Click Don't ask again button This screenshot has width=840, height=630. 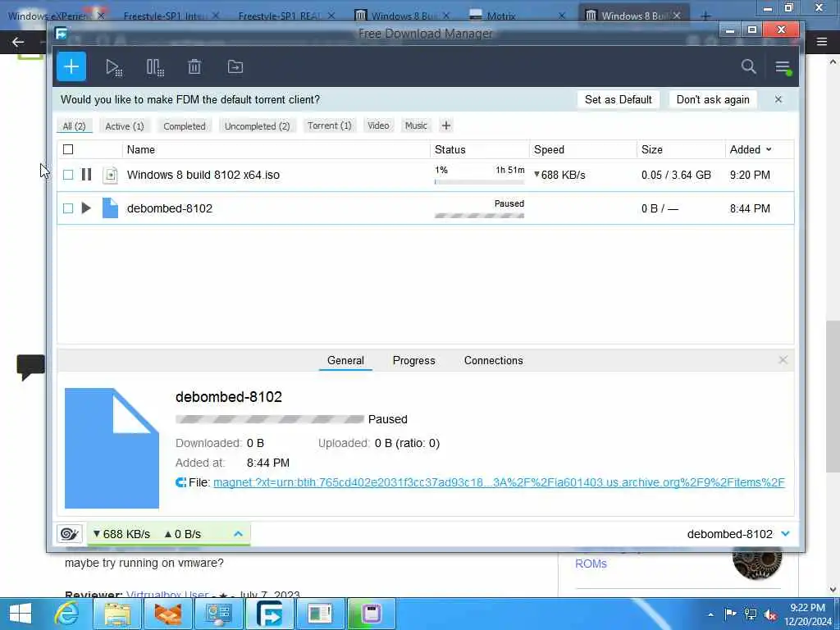click(713, 99)
